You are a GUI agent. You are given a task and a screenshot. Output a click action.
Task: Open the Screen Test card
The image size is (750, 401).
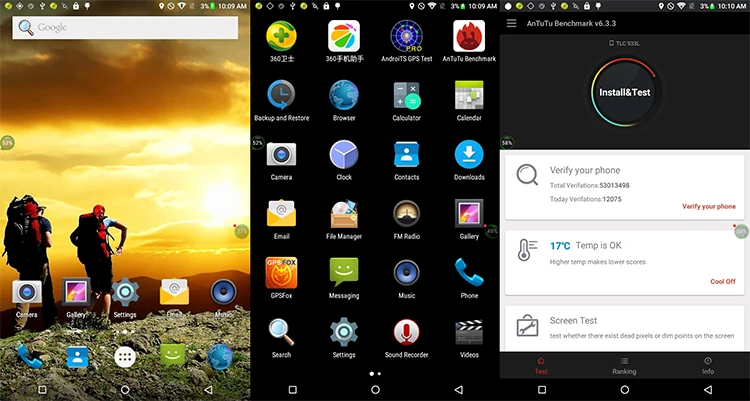(625, 328)
